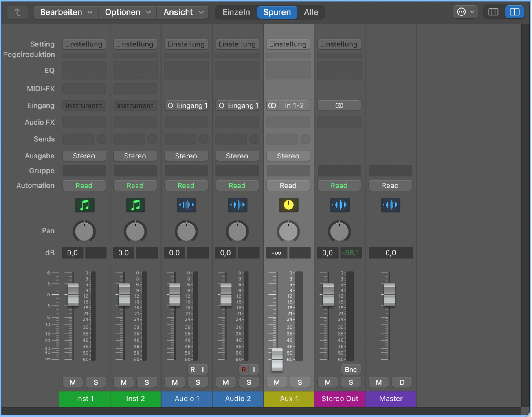Adjust the Audio 2 pan knob

click(237, 232)
